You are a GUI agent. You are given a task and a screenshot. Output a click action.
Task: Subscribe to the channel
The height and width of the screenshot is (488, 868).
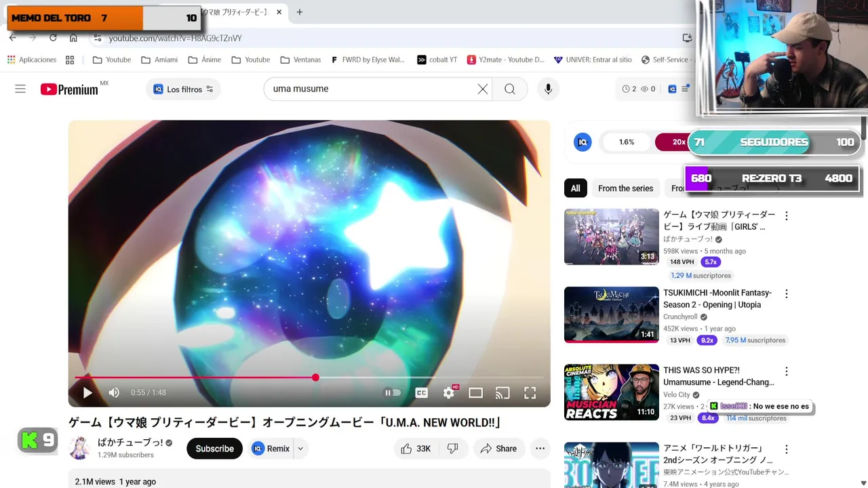pos(214,449)
